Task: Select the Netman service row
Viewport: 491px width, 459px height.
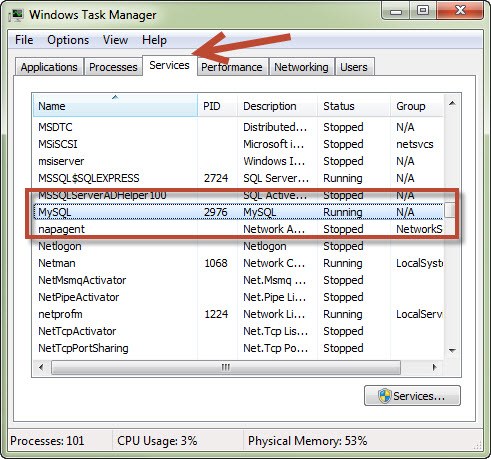Action: coord(238,263)
